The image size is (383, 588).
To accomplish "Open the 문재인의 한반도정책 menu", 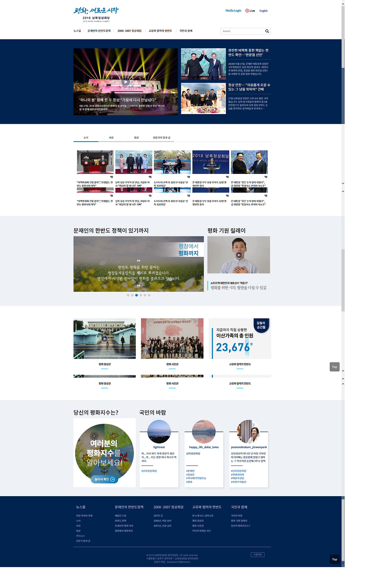I will pos(99,31).
